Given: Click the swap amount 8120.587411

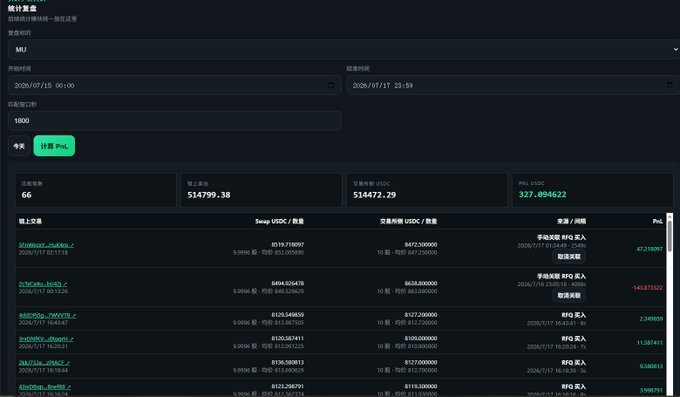Looking at the screenshot, I should point(288,338).
